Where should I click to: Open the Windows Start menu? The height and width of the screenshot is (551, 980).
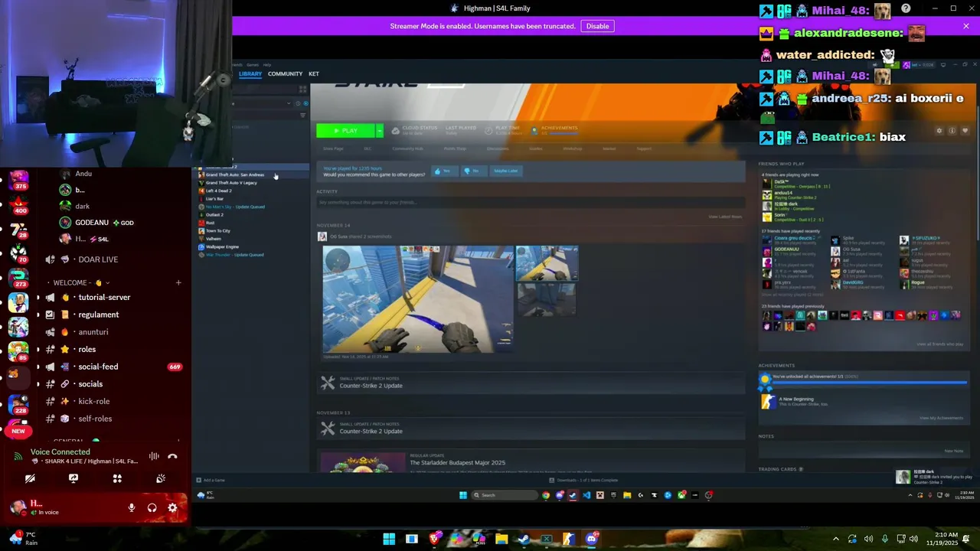point(389,539)
